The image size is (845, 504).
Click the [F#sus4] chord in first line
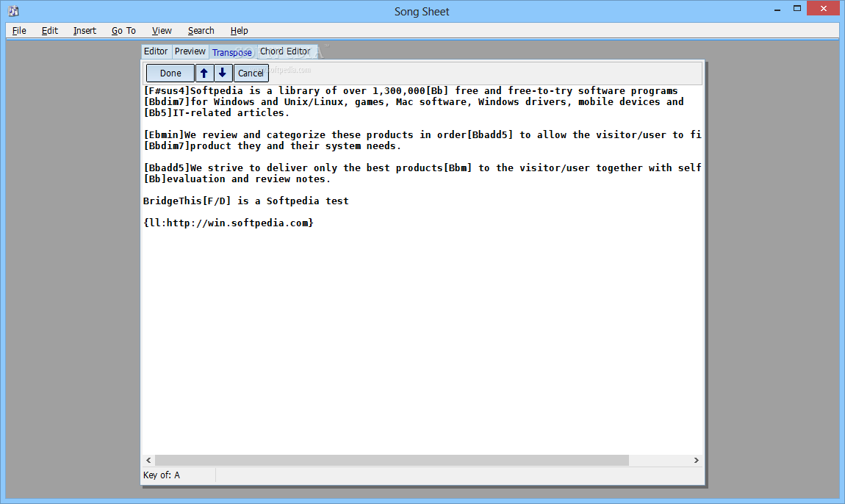point(167,90)
